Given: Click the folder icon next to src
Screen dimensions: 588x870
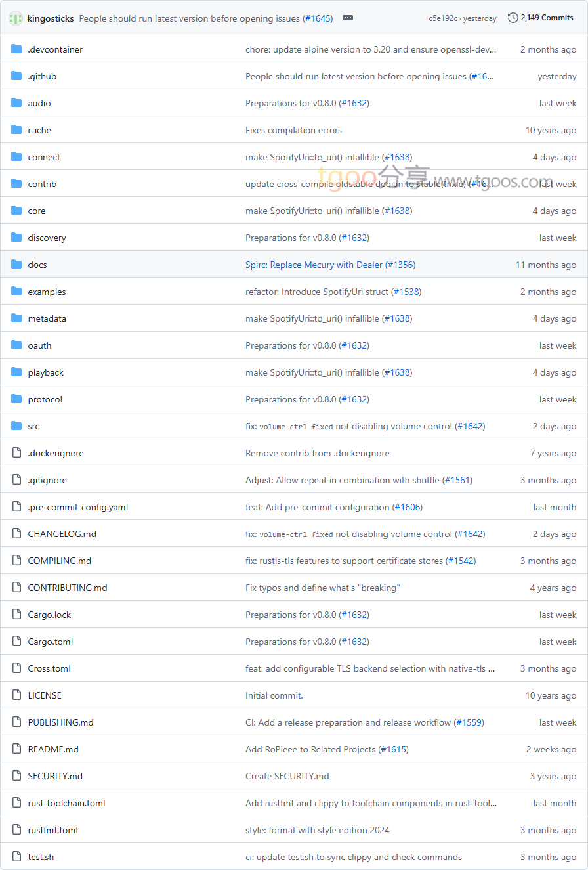Looking at the screenshot, I should tap(16, 426).
